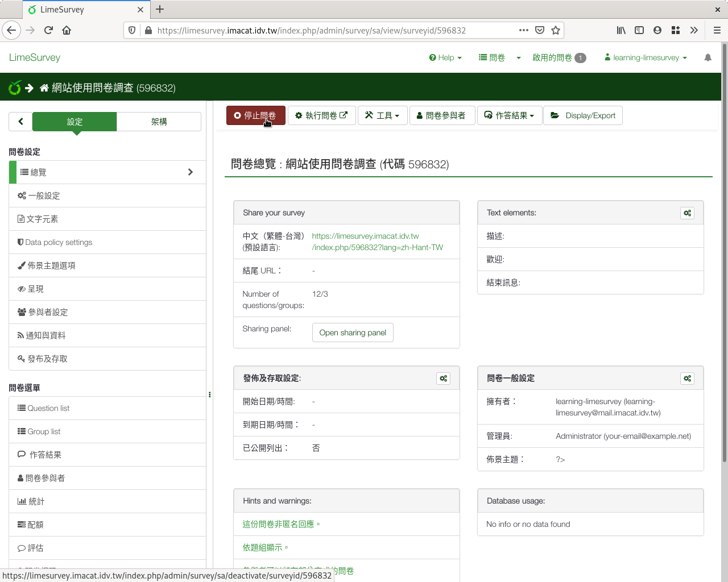The image size is (728, 582).
Task: Open publication access settings gear icon
Action: (443, 379)
